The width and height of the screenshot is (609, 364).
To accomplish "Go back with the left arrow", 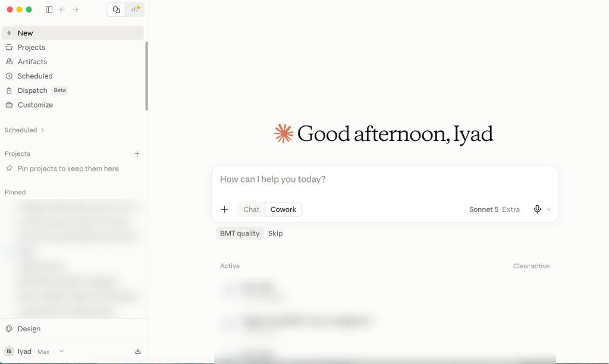I will [62, 10].
